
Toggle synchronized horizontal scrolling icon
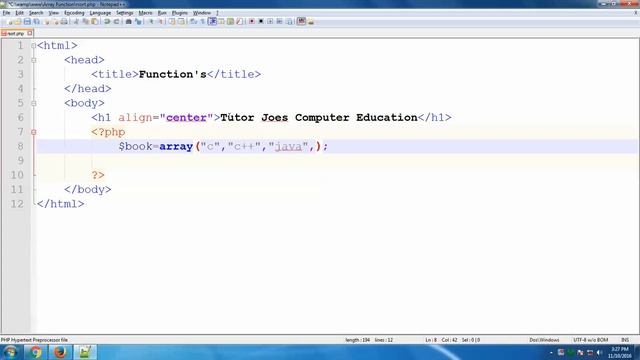[181, 21]
